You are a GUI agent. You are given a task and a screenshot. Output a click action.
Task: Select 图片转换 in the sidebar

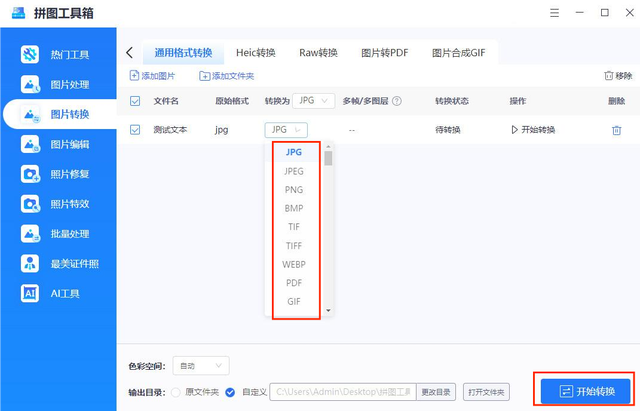pyautogui.click(x=60, y=114)
